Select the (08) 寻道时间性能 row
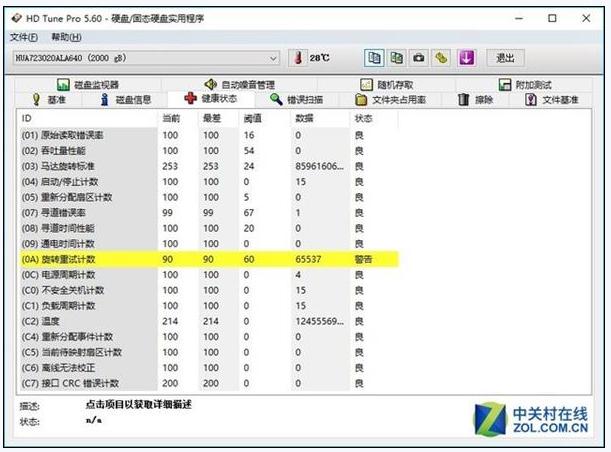 point(208,228)
